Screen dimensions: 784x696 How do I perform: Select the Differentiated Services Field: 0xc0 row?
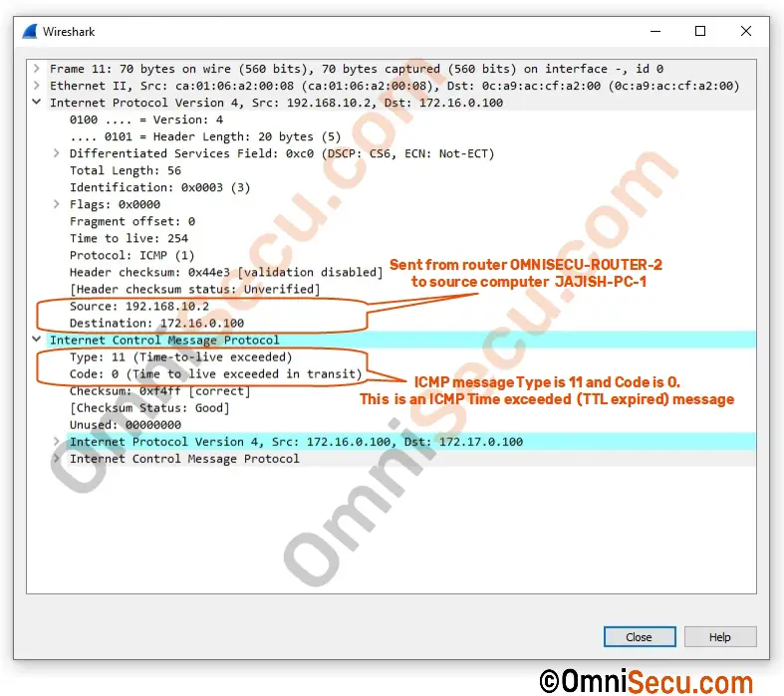282,153
